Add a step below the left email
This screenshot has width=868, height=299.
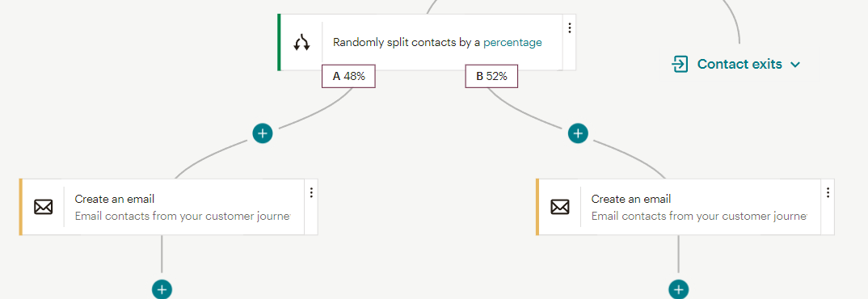point(162,289)
